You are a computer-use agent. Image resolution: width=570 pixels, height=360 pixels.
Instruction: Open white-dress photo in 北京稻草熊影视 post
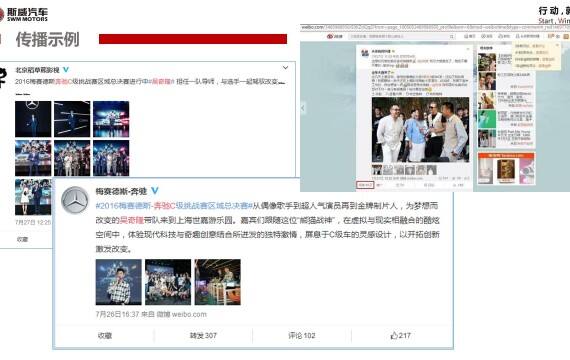click(x=33, y=197)
